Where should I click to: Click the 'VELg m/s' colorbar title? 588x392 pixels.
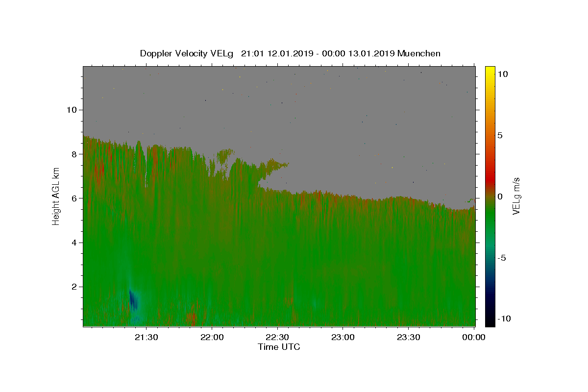point(516,196)
